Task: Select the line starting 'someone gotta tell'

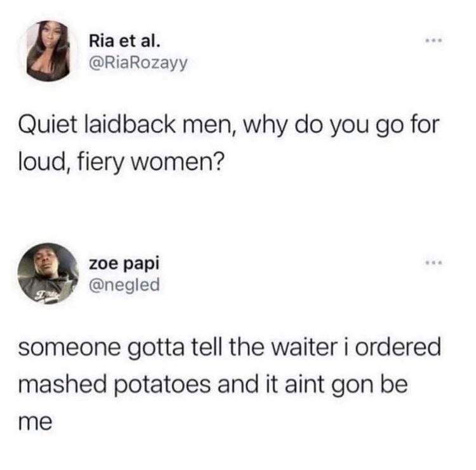Action: [x=229, y=348]
